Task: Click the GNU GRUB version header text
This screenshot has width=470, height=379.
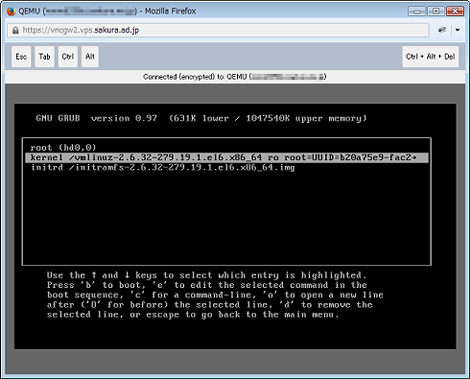Action: (x=201, y=118)
